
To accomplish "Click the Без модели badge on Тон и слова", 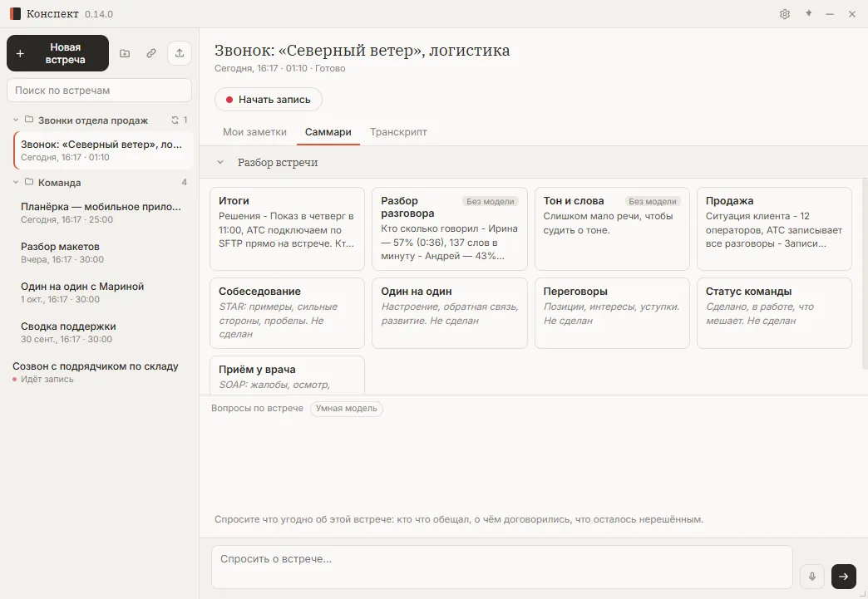I will [652, 201].
